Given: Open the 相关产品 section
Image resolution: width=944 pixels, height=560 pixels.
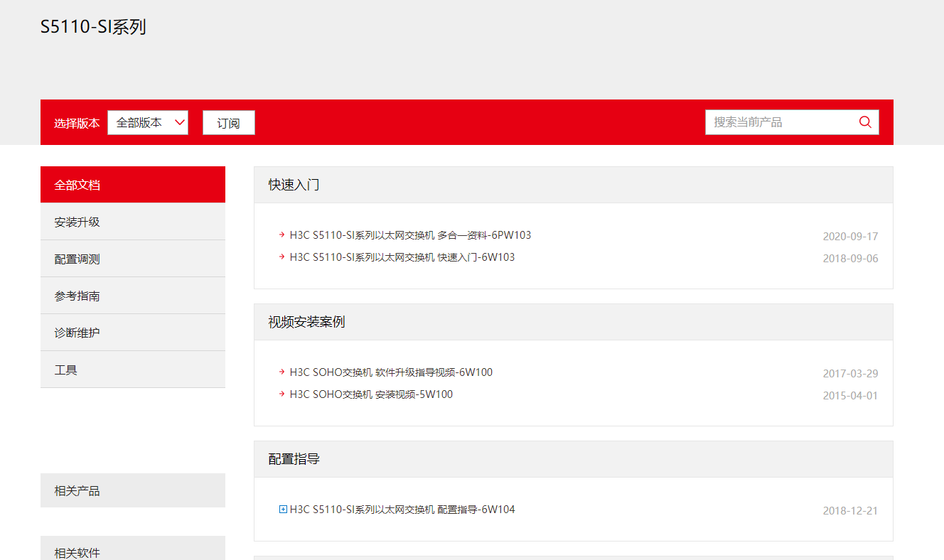Looking at the screenshot, I should pos(133,490).
